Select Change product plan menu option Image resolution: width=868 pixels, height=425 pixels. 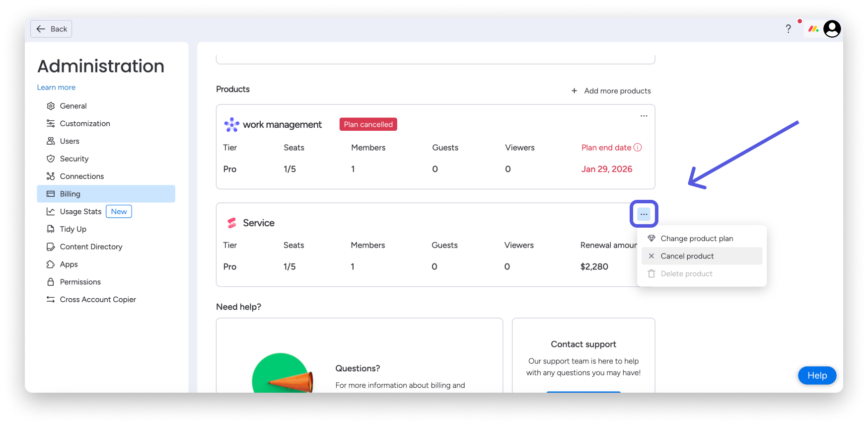click(x=702, y=239)
